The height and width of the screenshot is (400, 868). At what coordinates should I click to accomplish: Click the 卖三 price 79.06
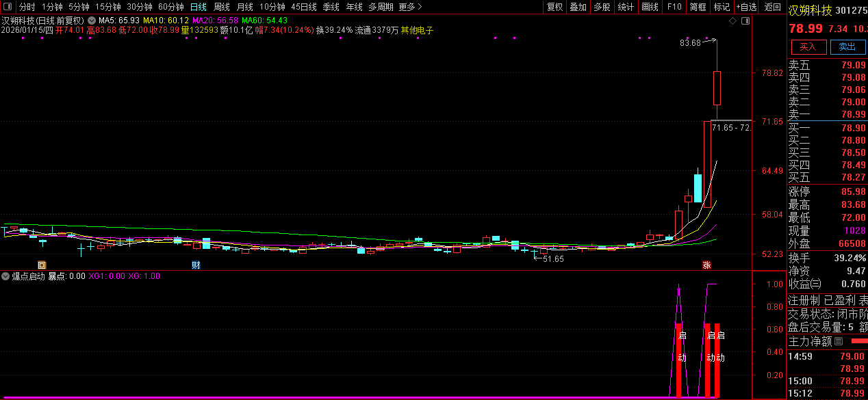pos(853,90)
